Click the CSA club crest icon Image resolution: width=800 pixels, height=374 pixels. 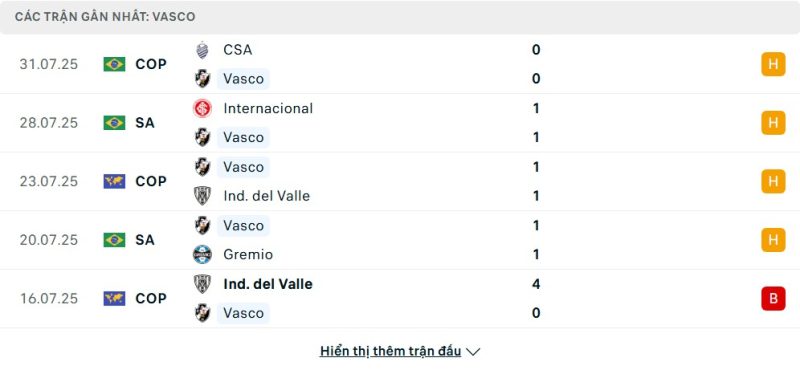203,50
